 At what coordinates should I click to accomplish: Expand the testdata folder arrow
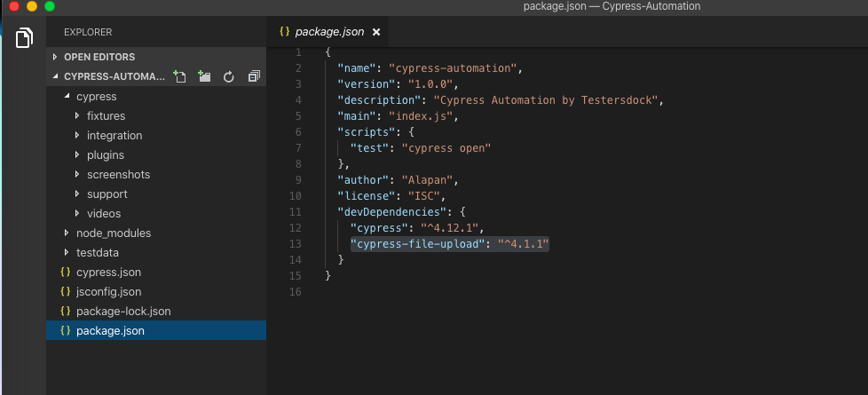[x=67, y=253]
